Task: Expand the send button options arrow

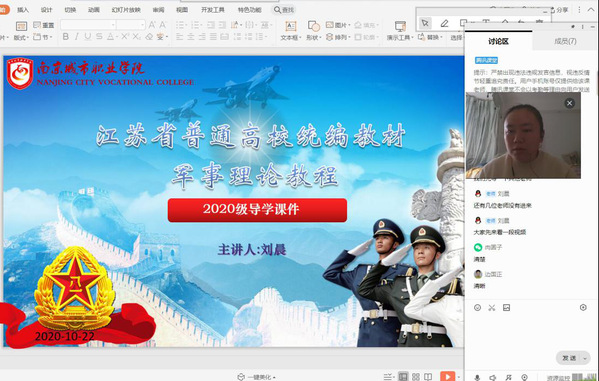Action: [x=585, y=358]
